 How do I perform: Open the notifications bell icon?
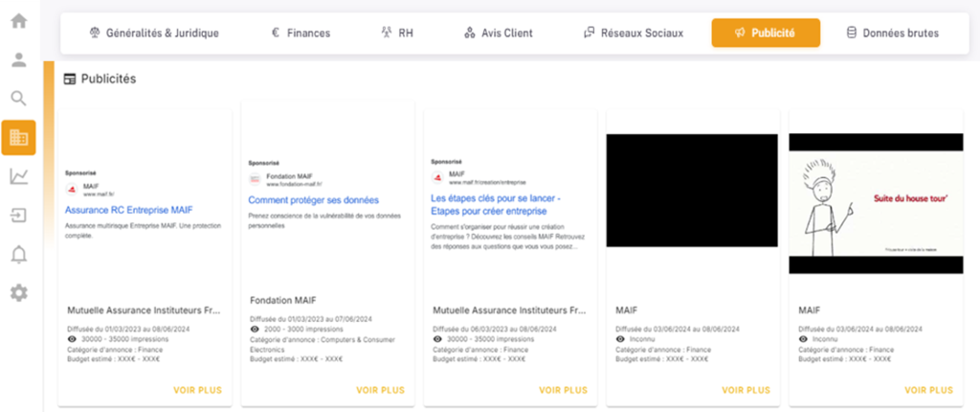(19, 254)
